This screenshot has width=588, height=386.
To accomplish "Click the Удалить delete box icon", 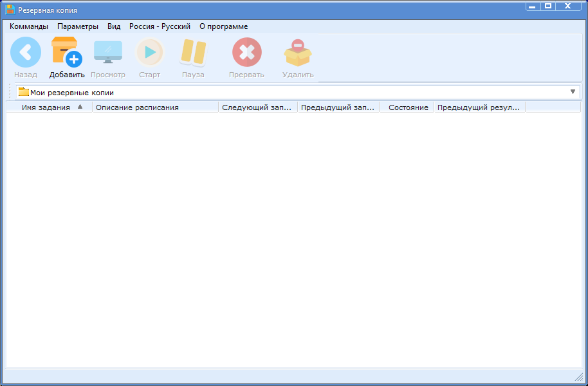I will point(297,52).
